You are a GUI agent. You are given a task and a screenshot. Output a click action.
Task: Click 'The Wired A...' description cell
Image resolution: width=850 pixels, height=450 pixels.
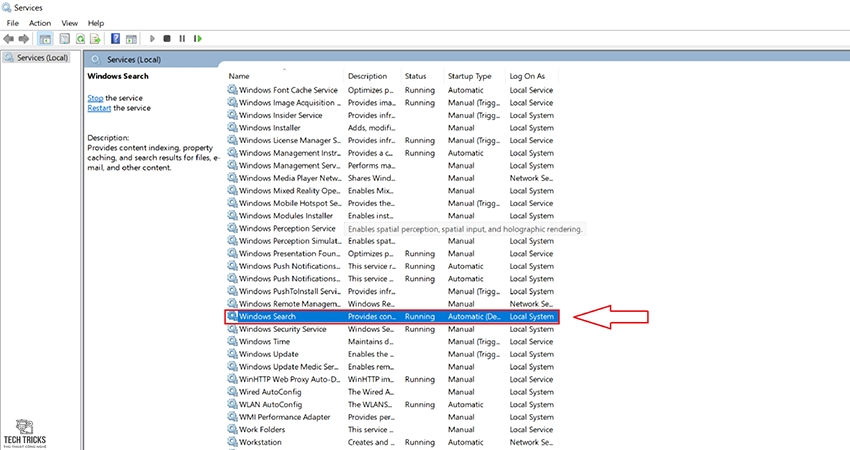click(371, 392)
